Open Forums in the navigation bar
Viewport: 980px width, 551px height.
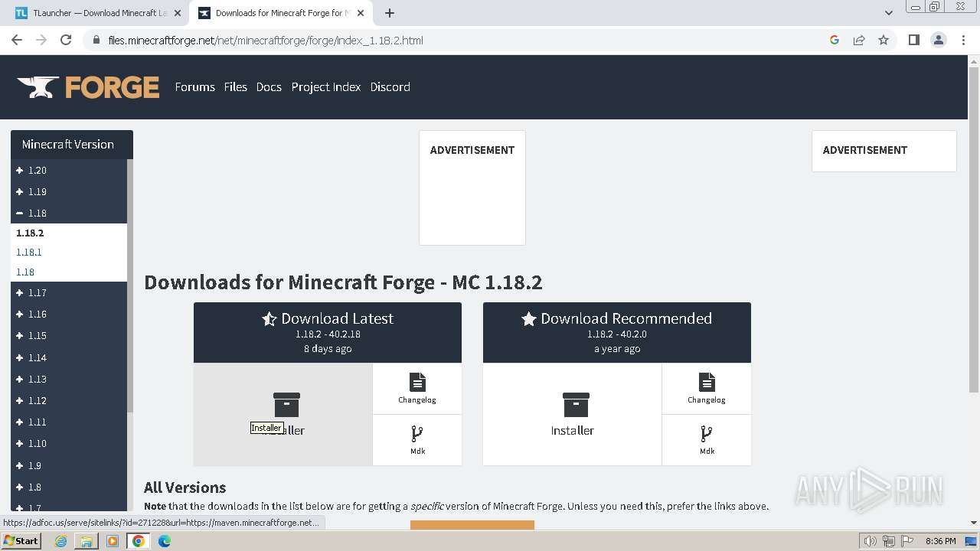[x=194, y=86]
